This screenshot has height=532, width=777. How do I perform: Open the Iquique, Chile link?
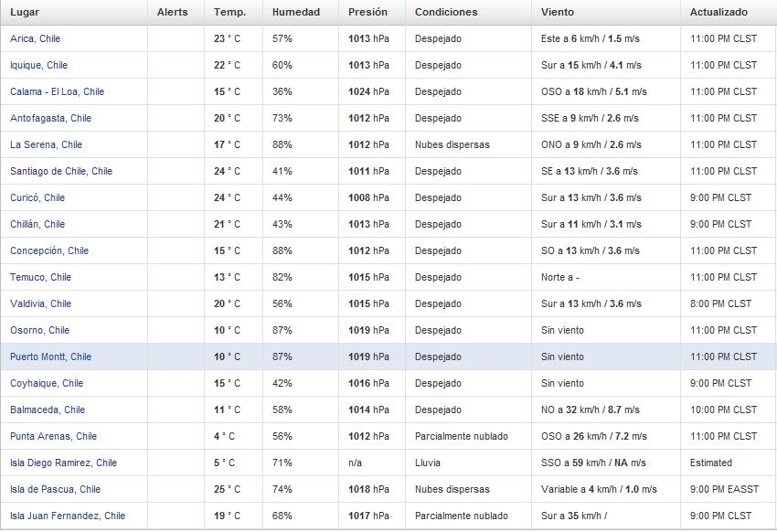click(x=38, y=66)
